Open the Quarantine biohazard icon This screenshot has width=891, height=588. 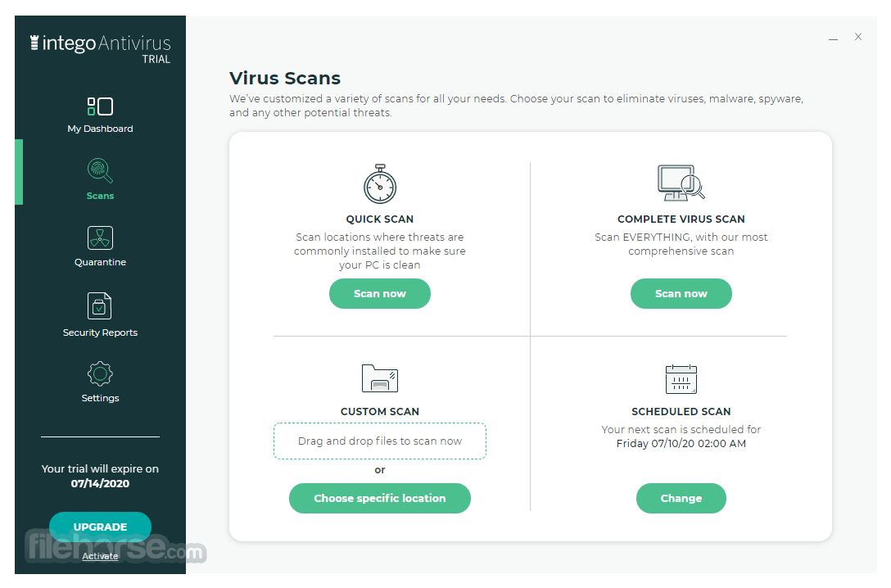pos(100,238)
